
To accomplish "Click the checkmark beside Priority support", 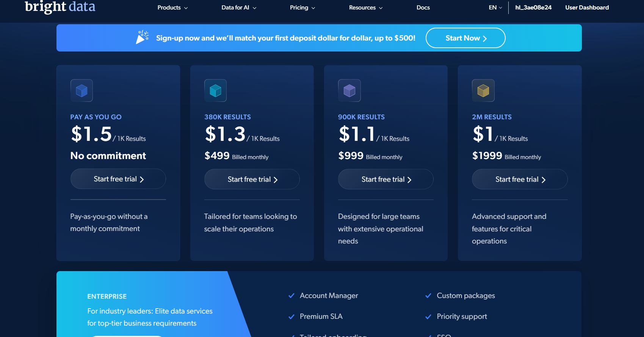I will pyautogui.click(x=428, y=317).
